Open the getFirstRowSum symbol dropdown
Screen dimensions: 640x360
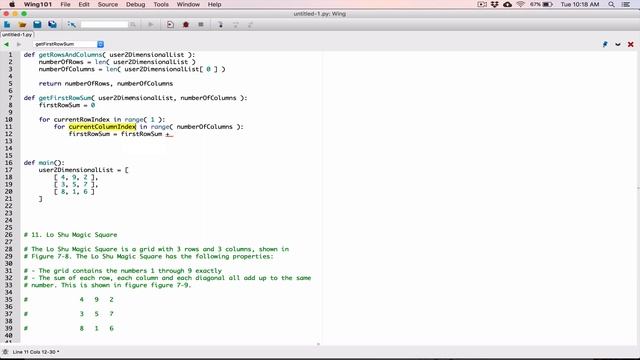(x=69, y=44)
